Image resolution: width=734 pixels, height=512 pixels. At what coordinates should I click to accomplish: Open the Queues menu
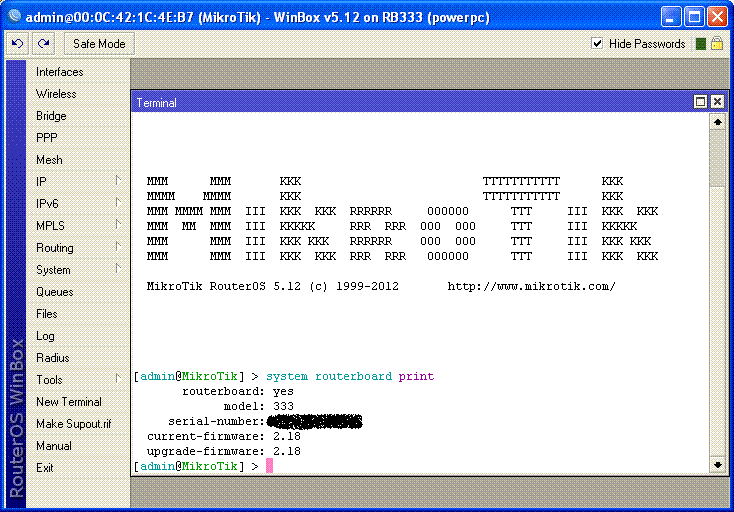click(55, 292)
